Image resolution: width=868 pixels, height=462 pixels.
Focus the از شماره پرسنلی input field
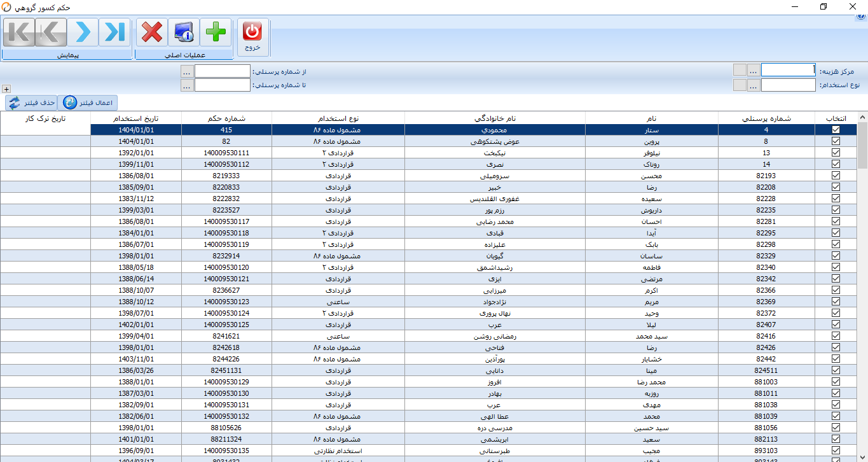click(223, 71)
